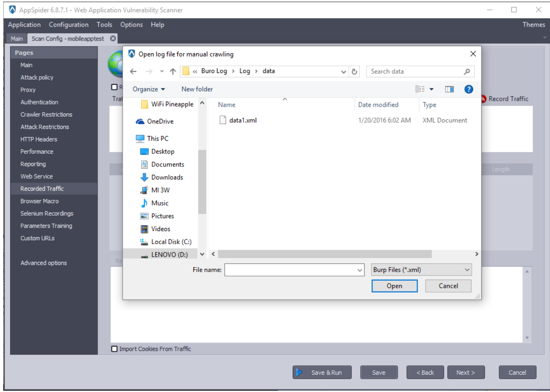Viewport: 550px width, 392px height.
Task: Toggle the preview pane icon
Action: (x=449, y=89)
